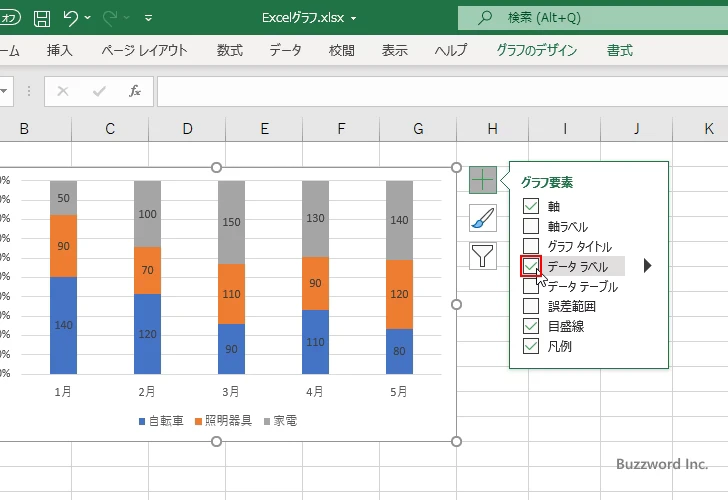
Task: Click the formula bar cancel X icon
Action: click(x=63, y=91)
